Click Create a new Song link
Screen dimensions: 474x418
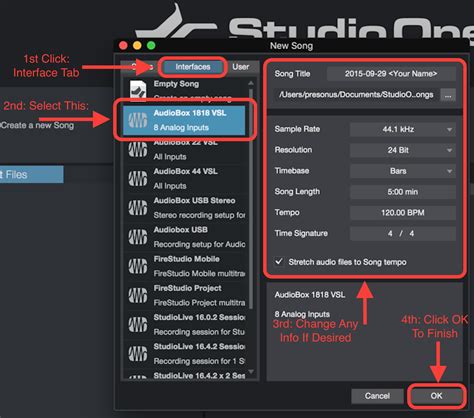pyautogui.click(x=37, y=125)
